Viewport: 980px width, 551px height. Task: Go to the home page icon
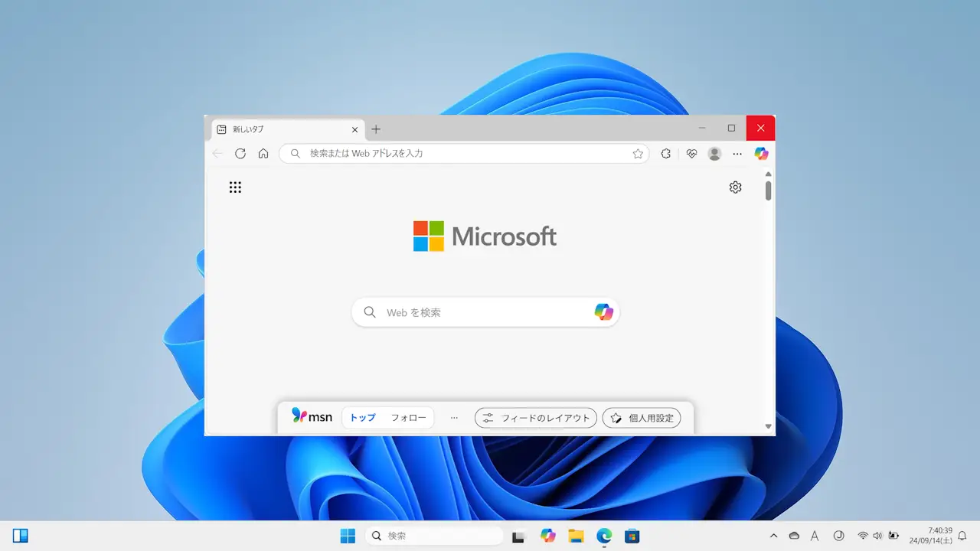coord(263,153)
